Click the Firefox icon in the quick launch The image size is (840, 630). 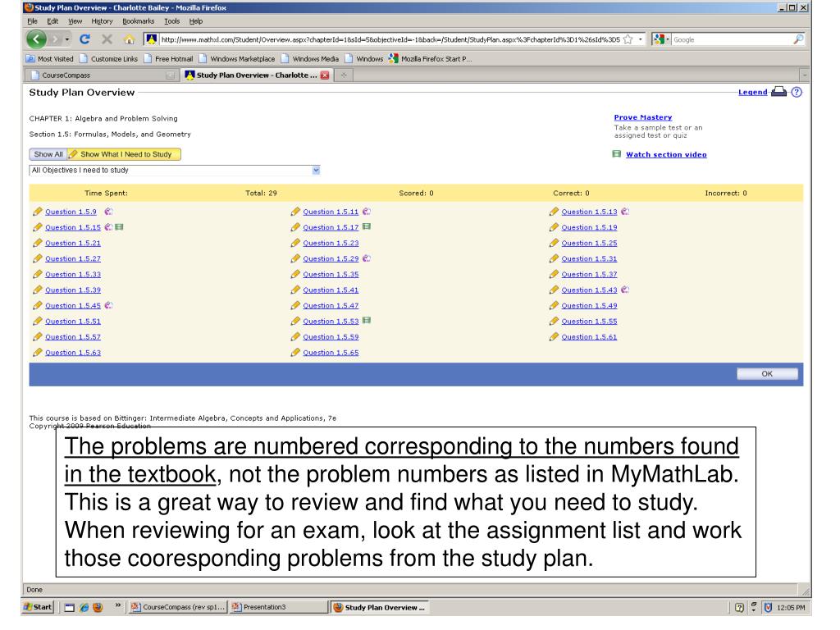pyautogui.click(x=98, y=607)
